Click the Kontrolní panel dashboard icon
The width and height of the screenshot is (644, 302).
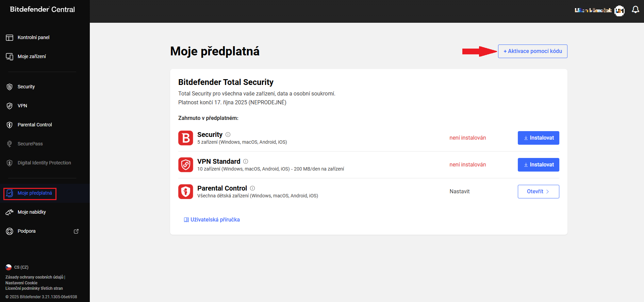[x=10, y=37]
